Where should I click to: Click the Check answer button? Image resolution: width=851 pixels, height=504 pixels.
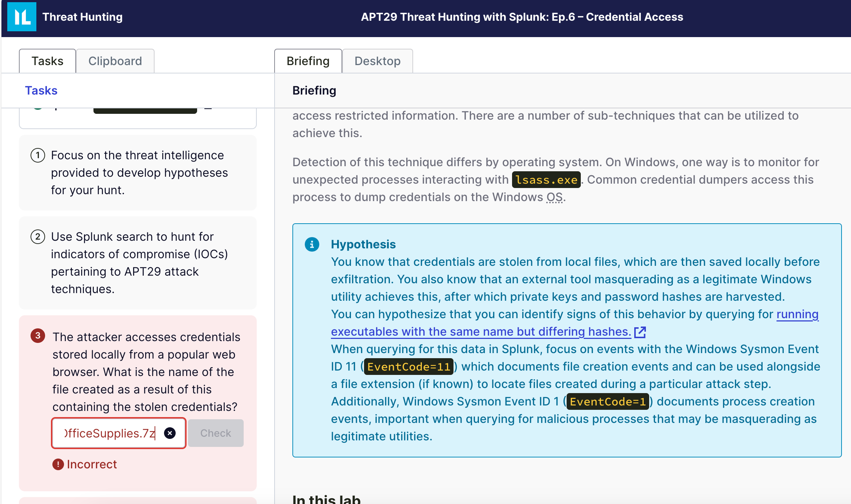click(216, 433)
